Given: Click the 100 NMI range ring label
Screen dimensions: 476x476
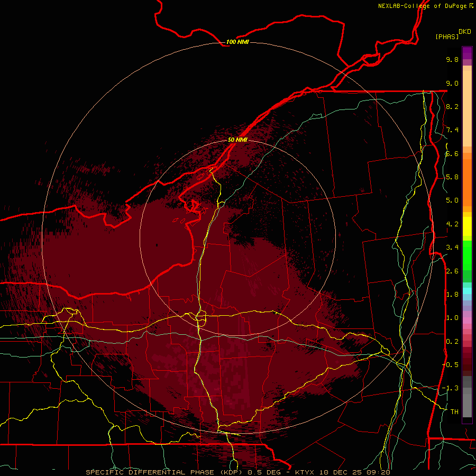Looking at the screenshot, I should 237,42.
